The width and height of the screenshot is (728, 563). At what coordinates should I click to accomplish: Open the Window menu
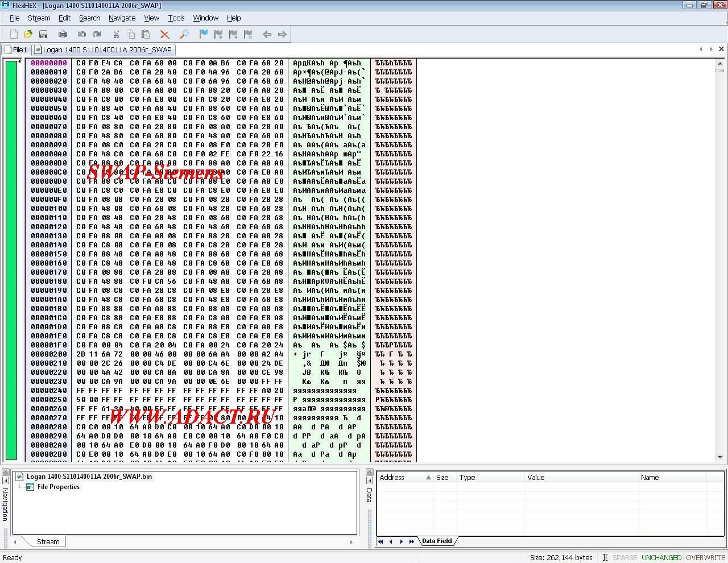tap(205, 18)
